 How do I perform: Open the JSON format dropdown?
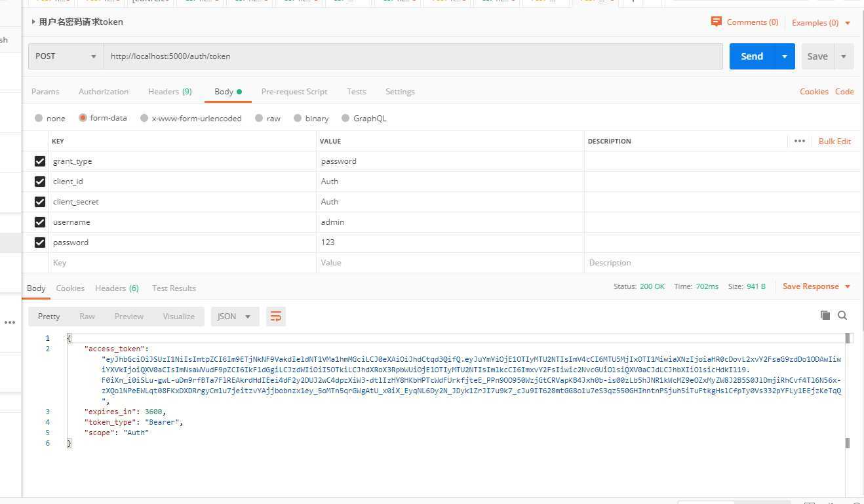click(235, 317)
